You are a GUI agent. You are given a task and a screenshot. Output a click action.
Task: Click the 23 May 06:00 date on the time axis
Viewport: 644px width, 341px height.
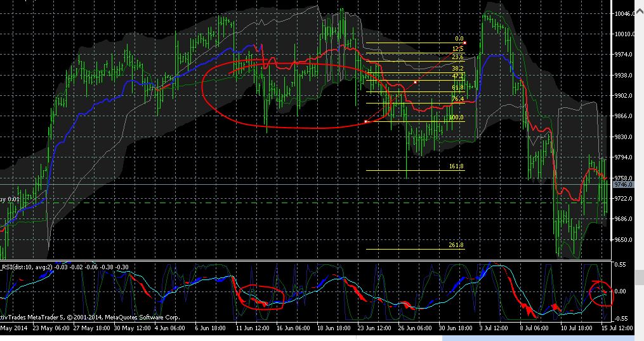pos(51,328)
